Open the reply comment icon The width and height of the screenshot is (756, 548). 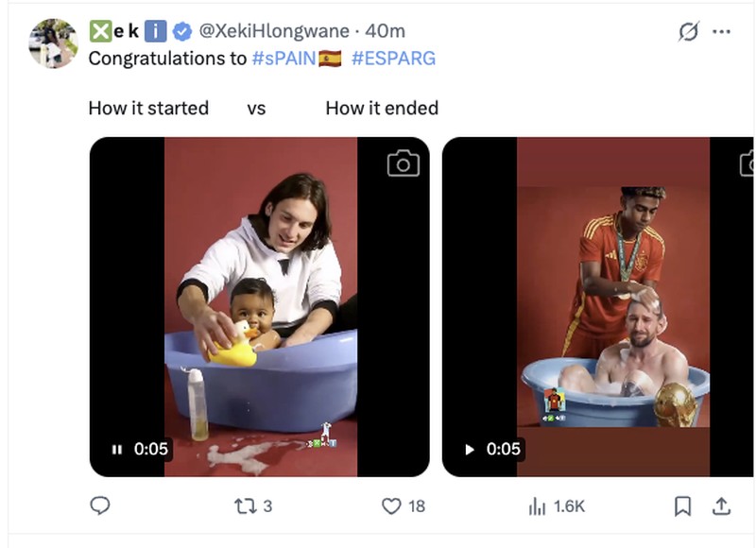coord(100,505)
